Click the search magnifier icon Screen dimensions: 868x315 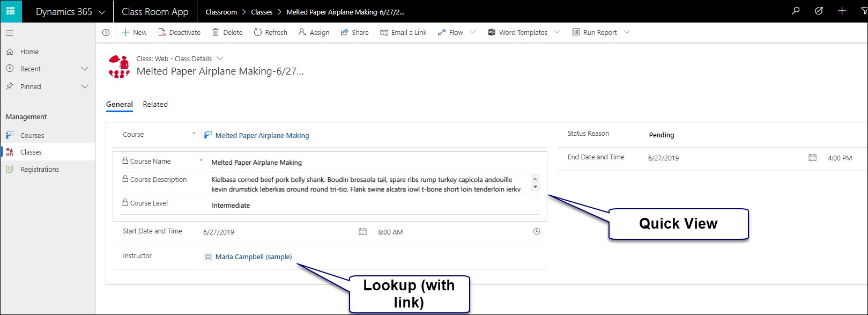click(796, 11)
